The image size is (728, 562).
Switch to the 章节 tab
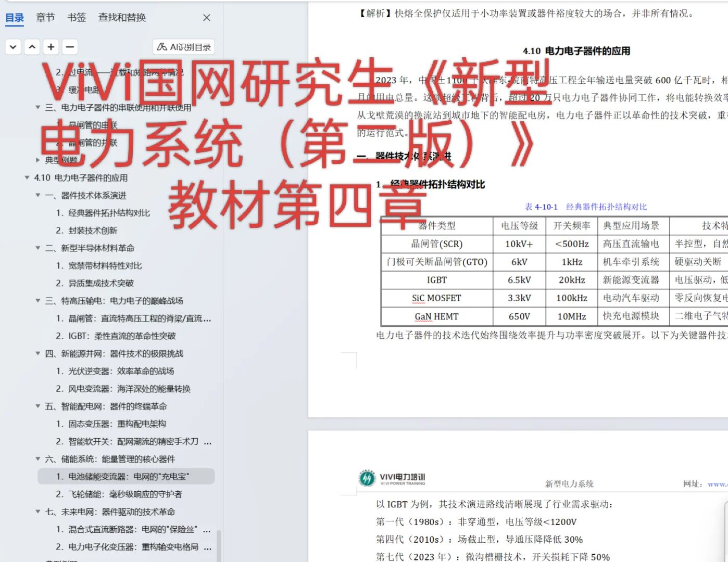[45, 17]
